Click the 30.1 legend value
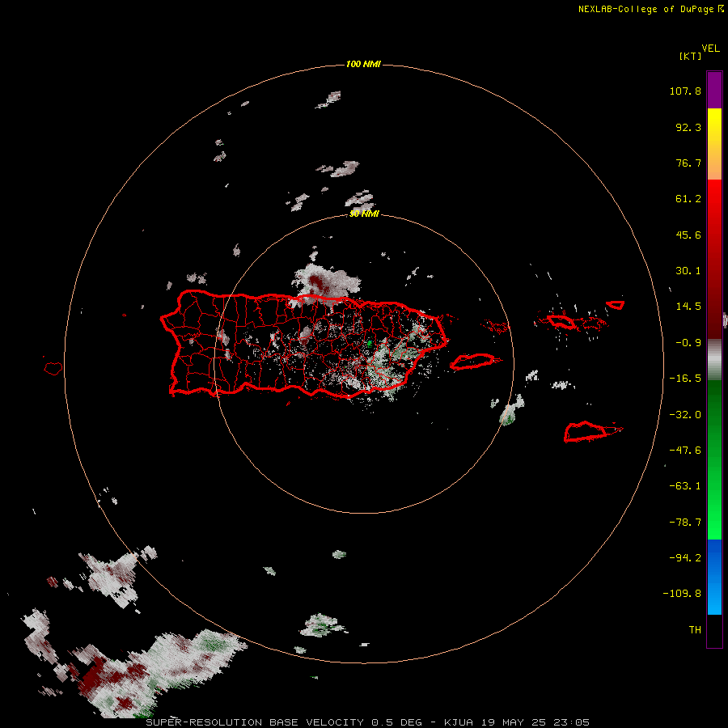Screen dimensions: 728x728 [x=688, y=271]
